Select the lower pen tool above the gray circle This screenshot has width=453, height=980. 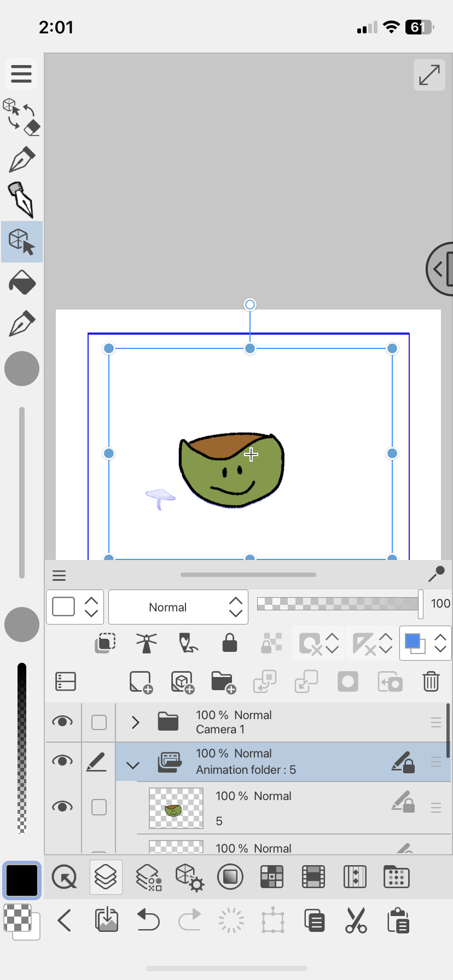22,324
